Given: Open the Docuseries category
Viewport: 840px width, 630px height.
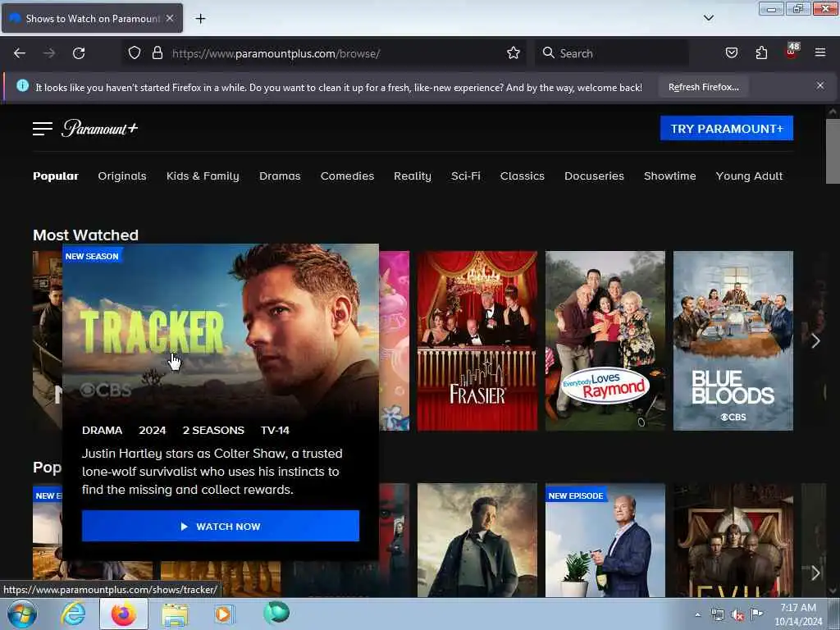Looking at the screenshot, I should click(594, 176).
